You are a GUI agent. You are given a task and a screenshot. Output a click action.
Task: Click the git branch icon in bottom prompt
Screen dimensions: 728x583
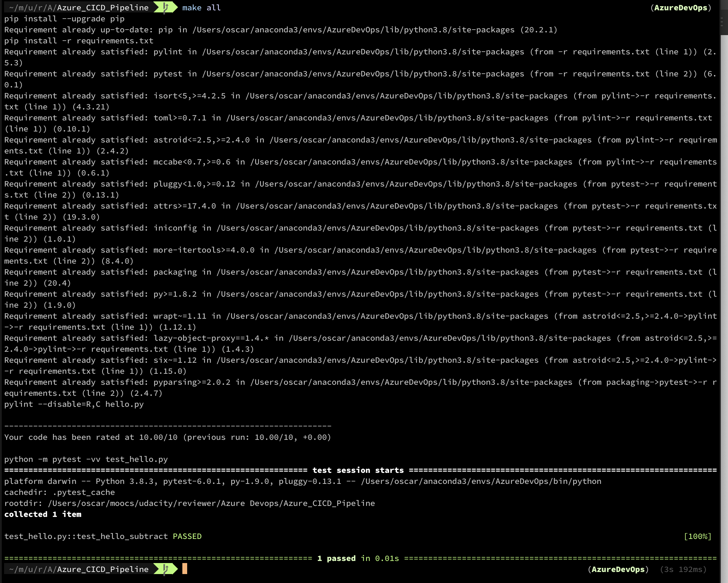[x=165, y=569]
